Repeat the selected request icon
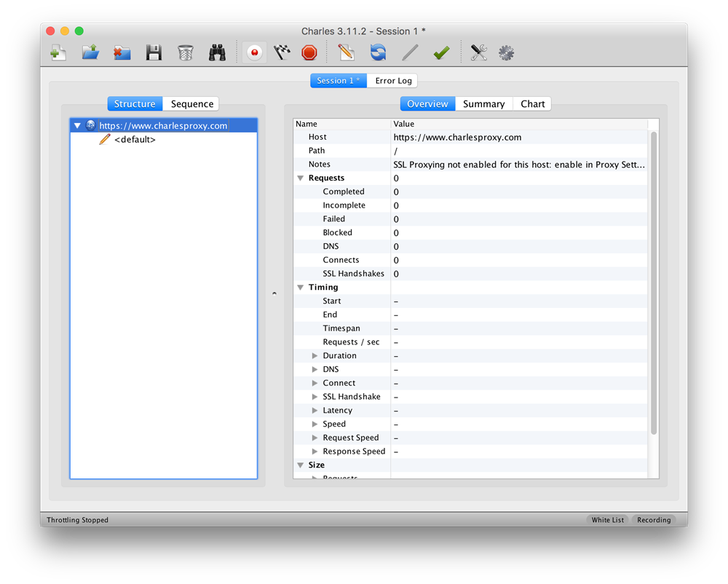This screenshot has width=728, height=584. (378, 52)
